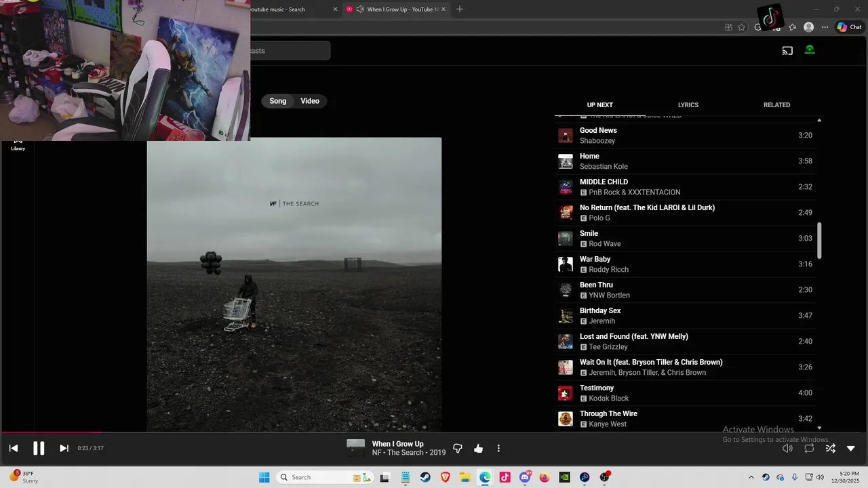
Task: Click the Windows taskbar Search box
Action: tap(325, 477)
